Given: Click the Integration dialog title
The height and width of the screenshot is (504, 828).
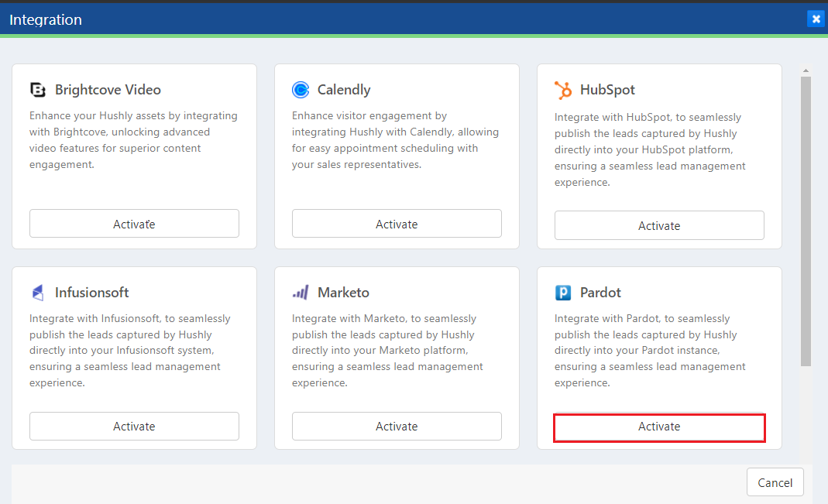Looking at the screenshot, I should [x=46, y=19].
